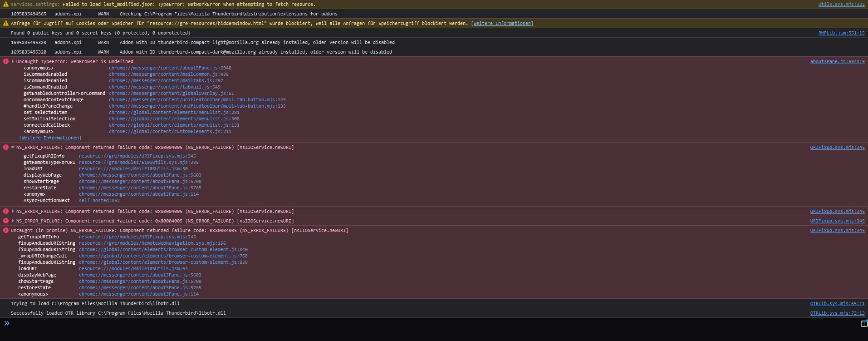Click warning icon on the Cookies Anfrage message
This screenshot has height=341, width=868.
(6, 23)
